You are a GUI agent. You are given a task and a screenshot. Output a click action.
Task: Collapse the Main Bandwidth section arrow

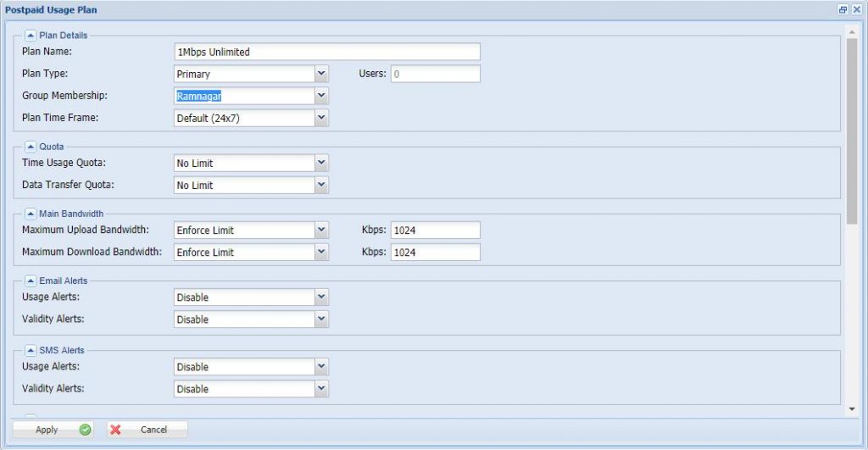(31, 214)
